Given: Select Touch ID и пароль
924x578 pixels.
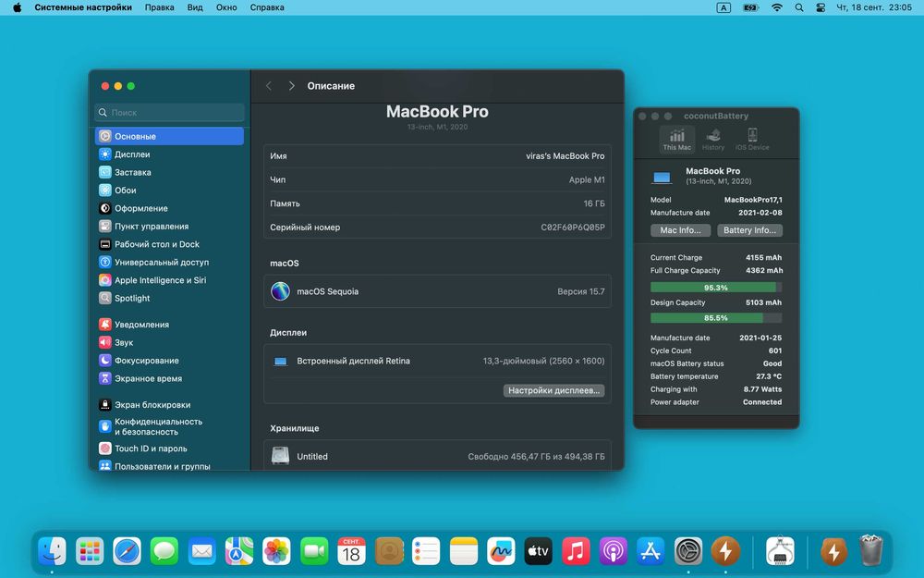Looking at the screenshot, I should (x=169, y=449).
